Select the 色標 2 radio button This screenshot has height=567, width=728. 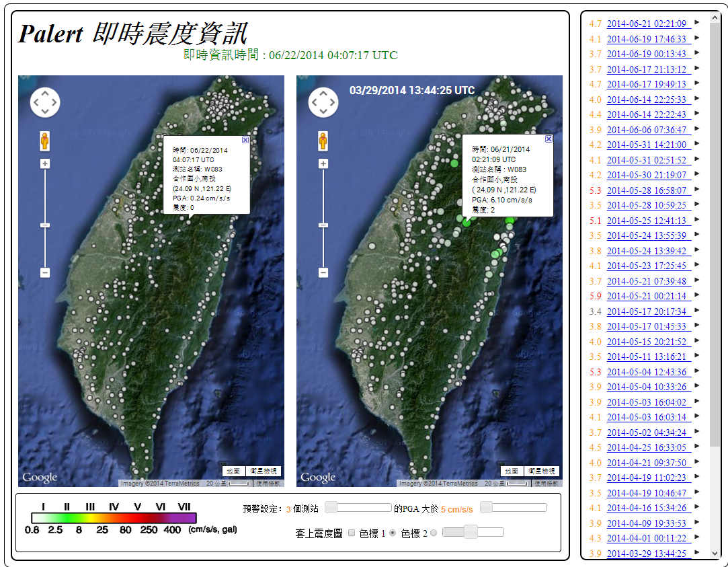click(x=433, y=532)
